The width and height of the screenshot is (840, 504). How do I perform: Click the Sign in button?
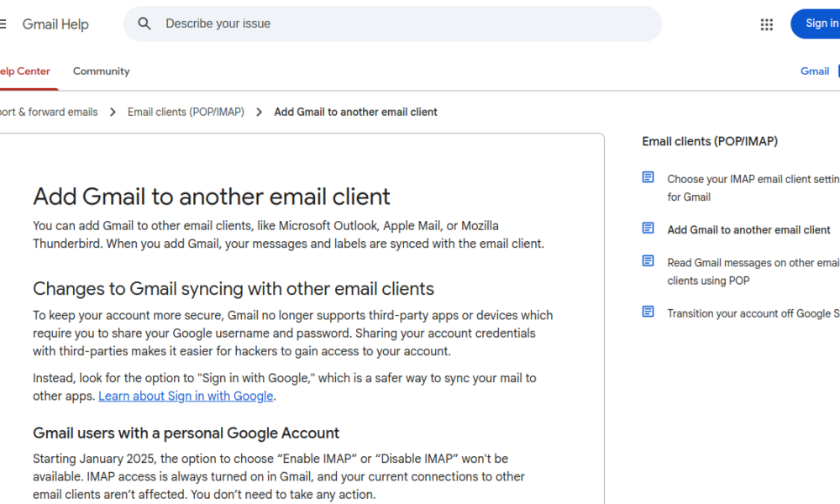click(x=817, y=24)
